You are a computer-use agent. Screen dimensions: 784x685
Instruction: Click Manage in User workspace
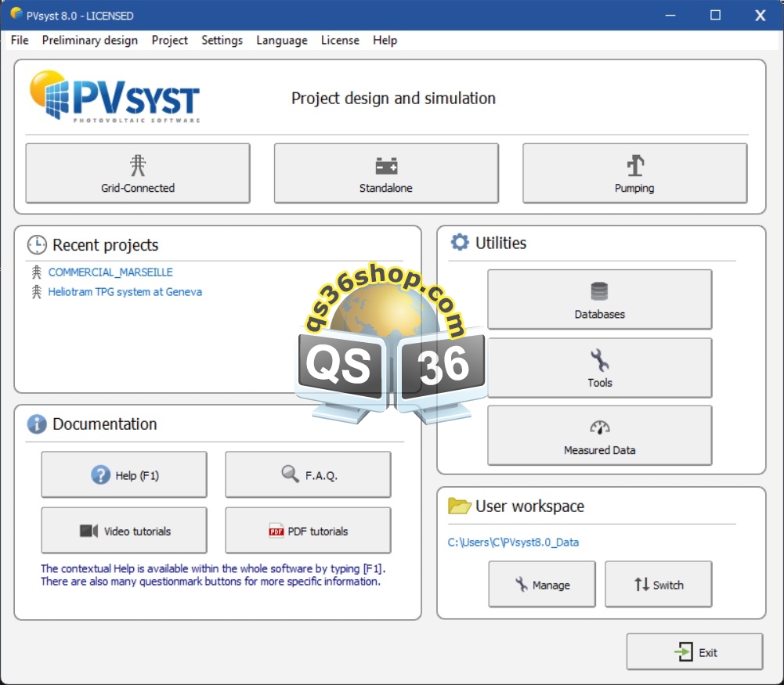pyautogui.click(x=542, y=584)
